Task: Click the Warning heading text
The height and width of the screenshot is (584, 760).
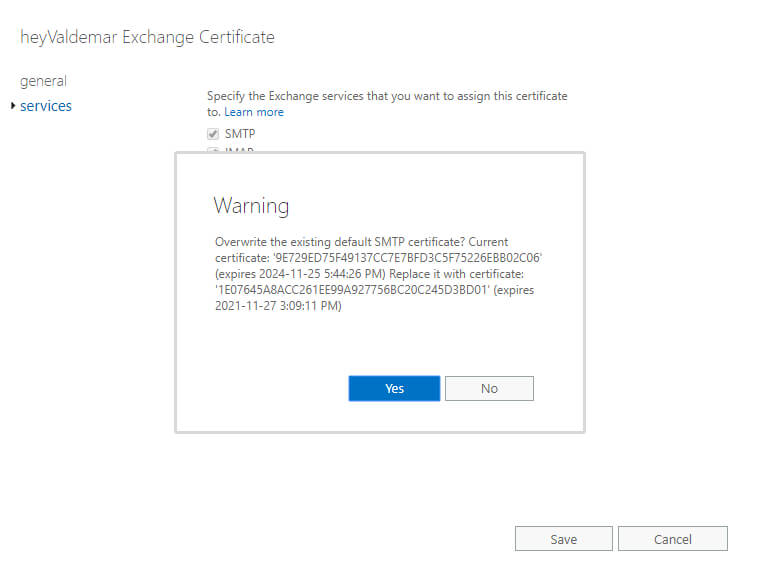Action: click(251, 205)
